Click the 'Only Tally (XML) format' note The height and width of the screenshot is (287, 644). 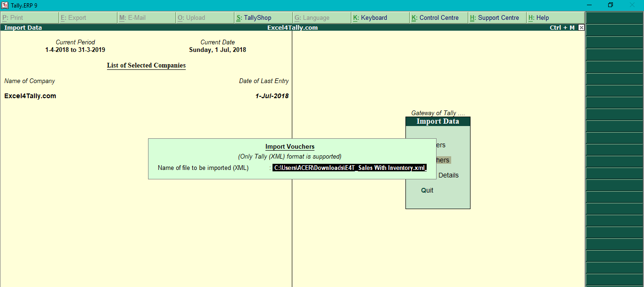(x=290, y=157)
